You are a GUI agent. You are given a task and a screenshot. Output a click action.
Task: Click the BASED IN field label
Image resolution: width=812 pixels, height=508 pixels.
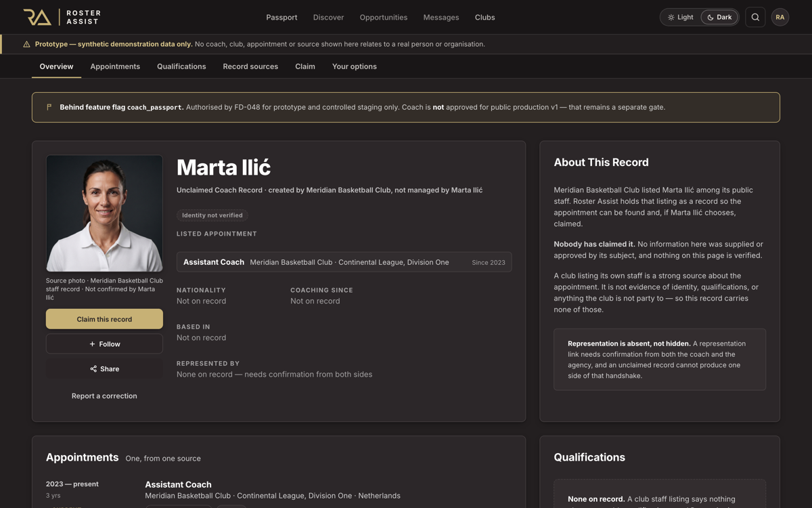[194, 326]
